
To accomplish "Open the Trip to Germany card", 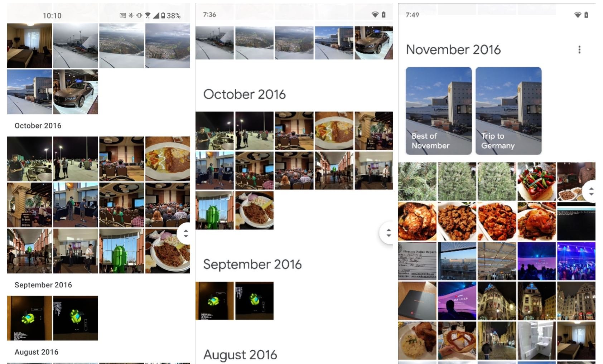I will 508,111.
